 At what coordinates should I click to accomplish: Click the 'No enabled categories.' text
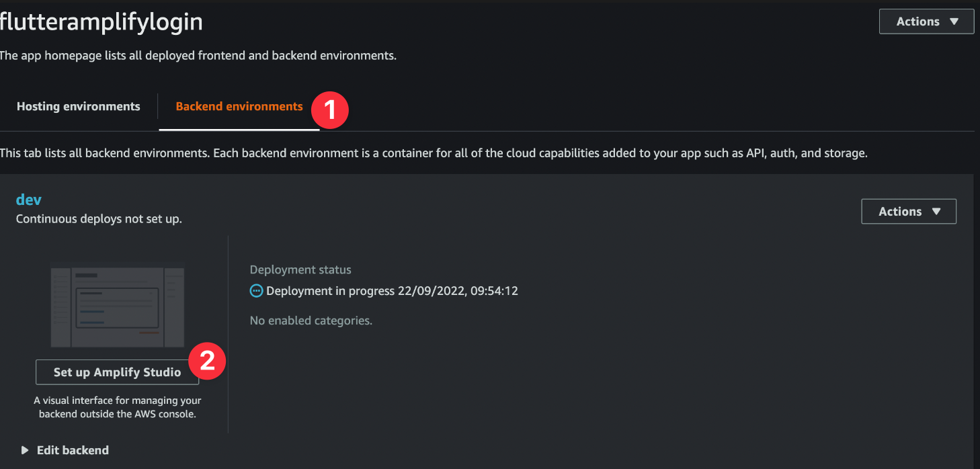311,321
